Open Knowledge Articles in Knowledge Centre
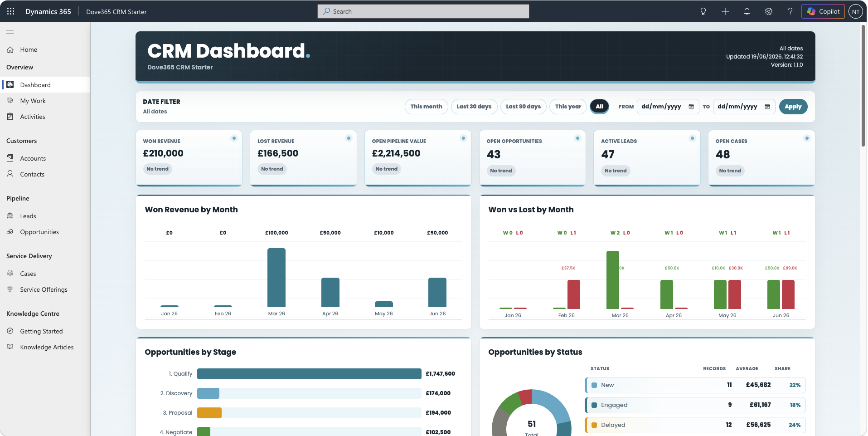868x436 pixels. coord(45,347)
